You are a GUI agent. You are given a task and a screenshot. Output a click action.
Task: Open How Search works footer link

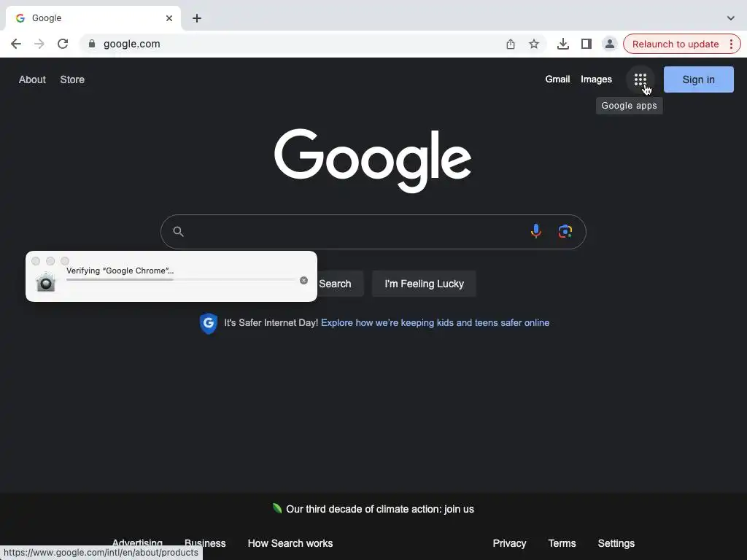click(x=290, y=543)
